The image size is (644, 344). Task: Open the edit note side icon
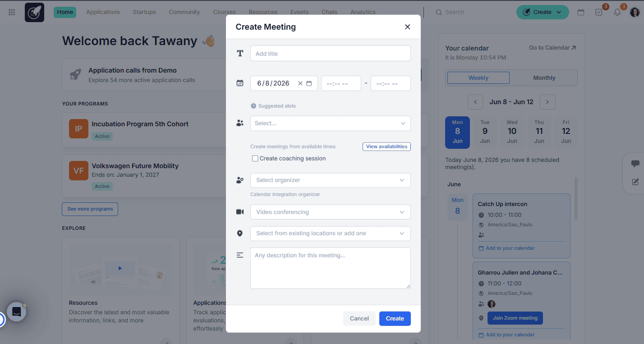[x=635, y=182]
